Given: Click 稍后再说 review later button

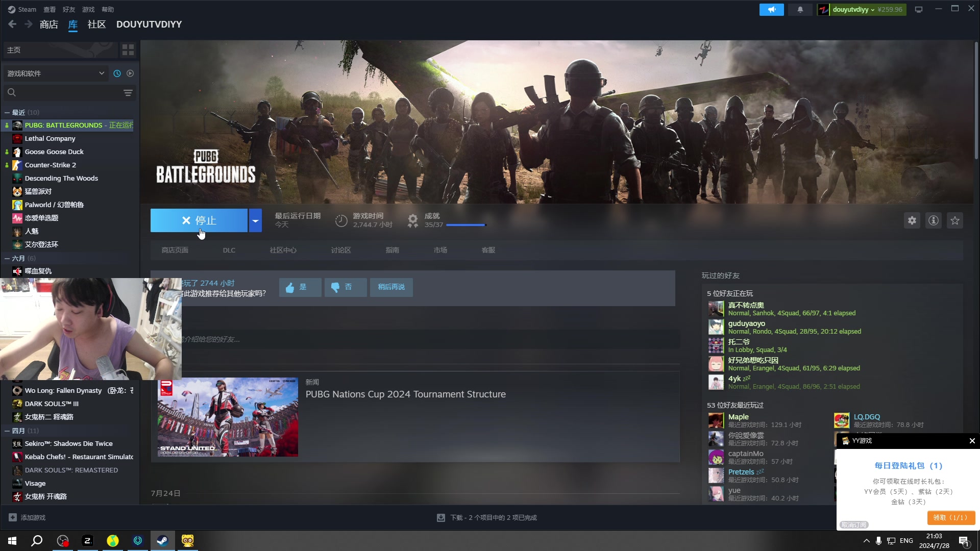Looking at the screenshot, I should [x=391, y=287].
